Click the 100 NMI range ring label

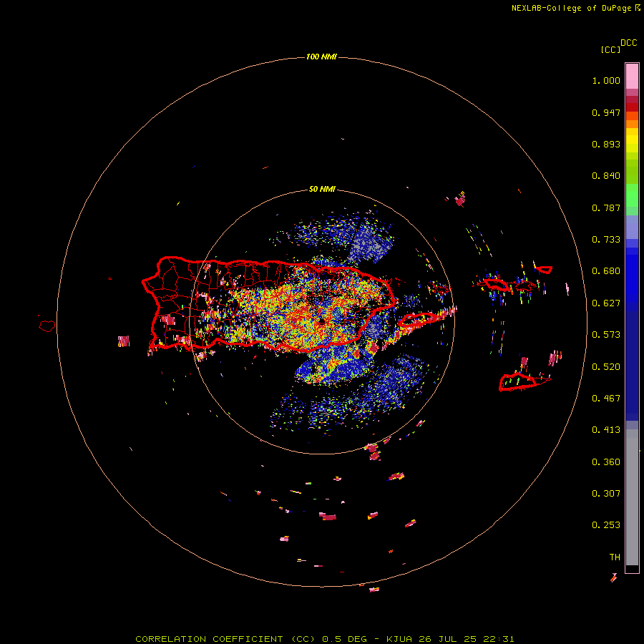pos(321,57)
